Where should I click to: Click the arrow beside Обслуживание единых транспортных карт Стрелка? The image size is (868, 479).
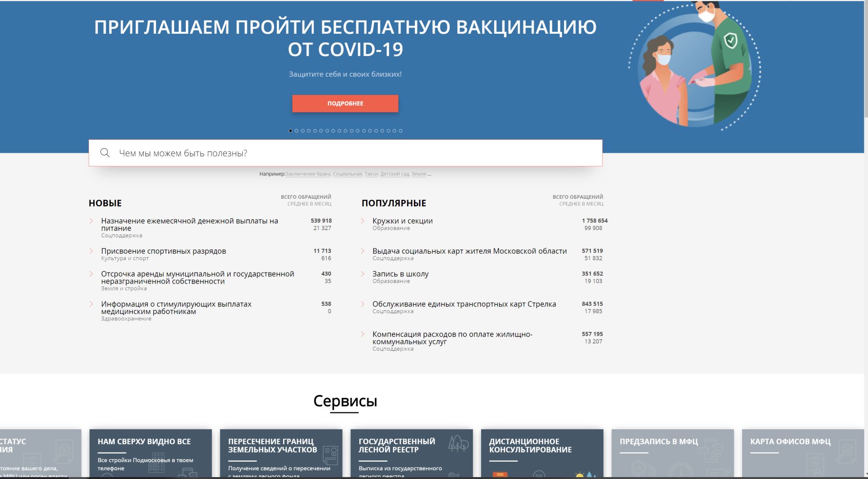tap(363, 304)
